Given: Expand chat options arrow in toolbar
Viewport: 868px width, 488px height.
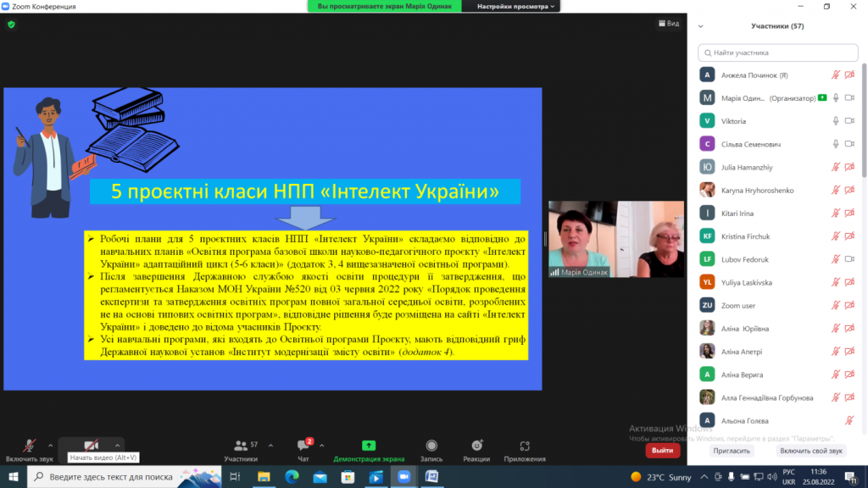Looking at the screenshot, I should coord(321,446).
